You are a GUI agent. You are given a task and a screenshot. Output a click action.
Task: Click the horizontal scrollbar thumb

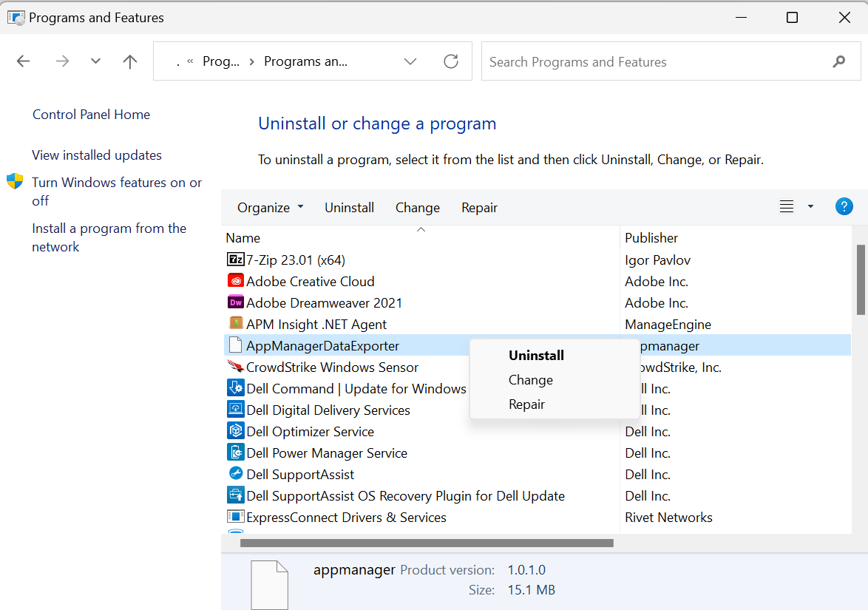427,543
